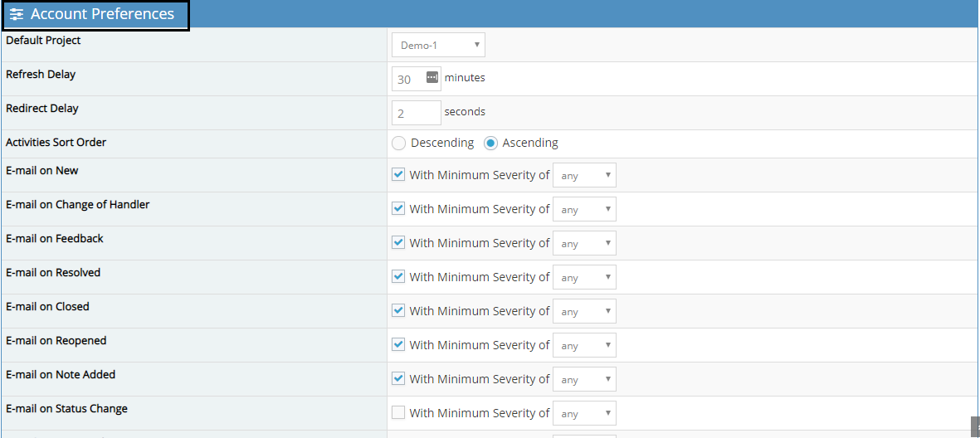Open severity dropdown for E-mail on Status Change
The image size is (980, 438).
(x=584, y=413)
